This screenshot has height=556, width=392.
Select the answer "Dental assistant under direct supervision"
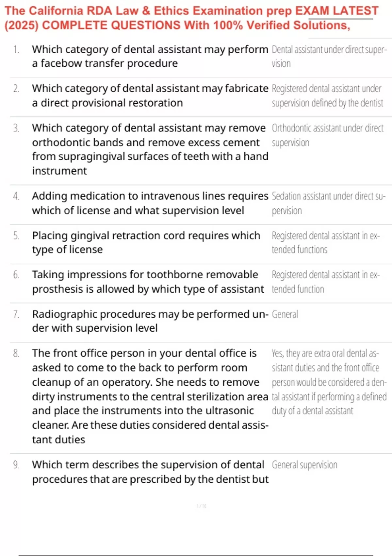pyautogui.click(x=329, y=56)
